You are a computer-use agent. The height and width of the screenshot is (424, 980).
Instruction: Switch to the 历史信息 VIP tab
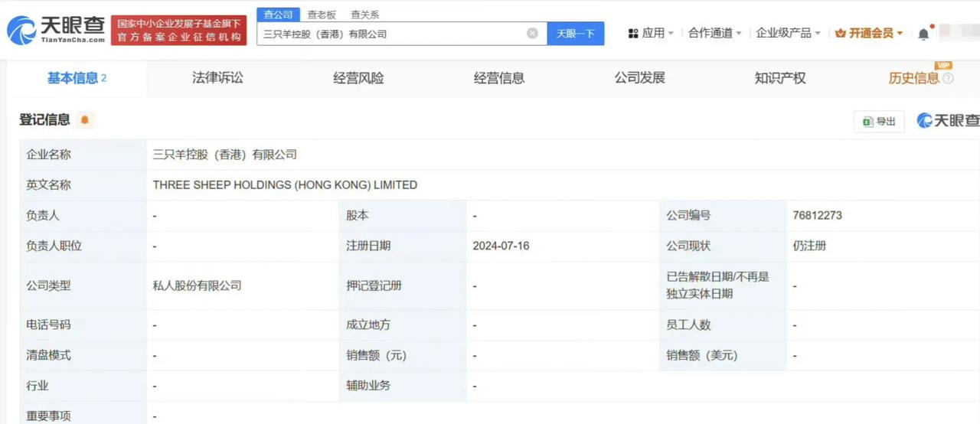click(913, 78)
